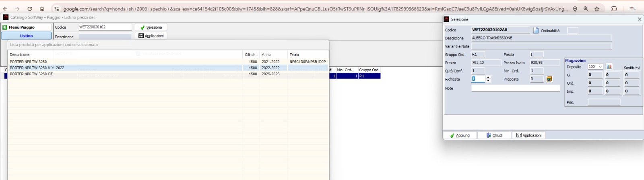Open Applicazioni in the Catalogo toolbar

tap(151, 36)
